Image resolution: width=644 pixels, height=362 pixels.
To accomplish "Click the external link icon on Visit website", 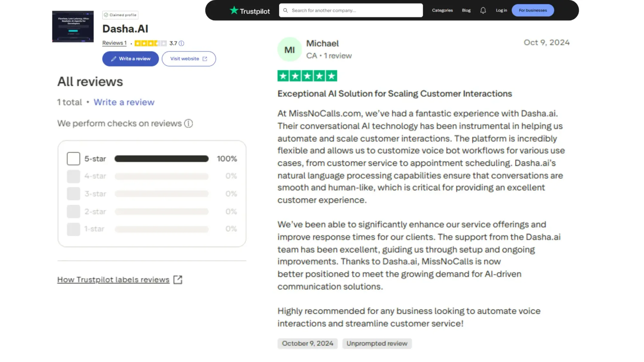I will point(205,59).
